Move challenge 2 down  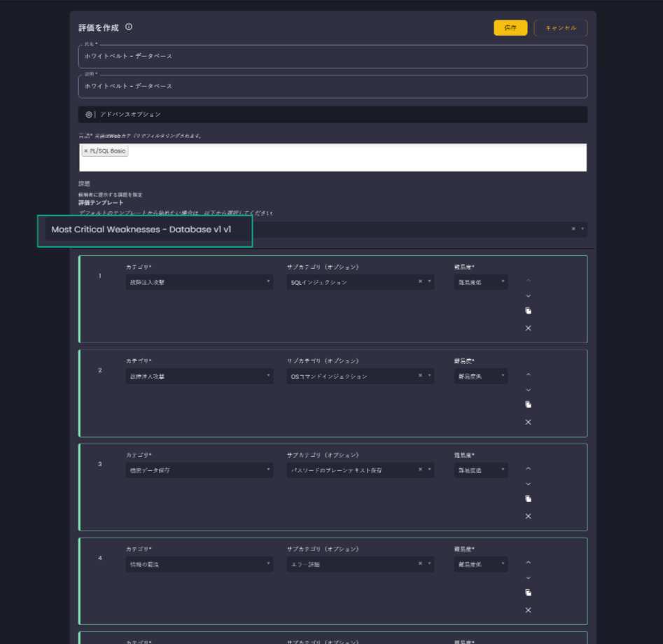(x=528, y=390)
